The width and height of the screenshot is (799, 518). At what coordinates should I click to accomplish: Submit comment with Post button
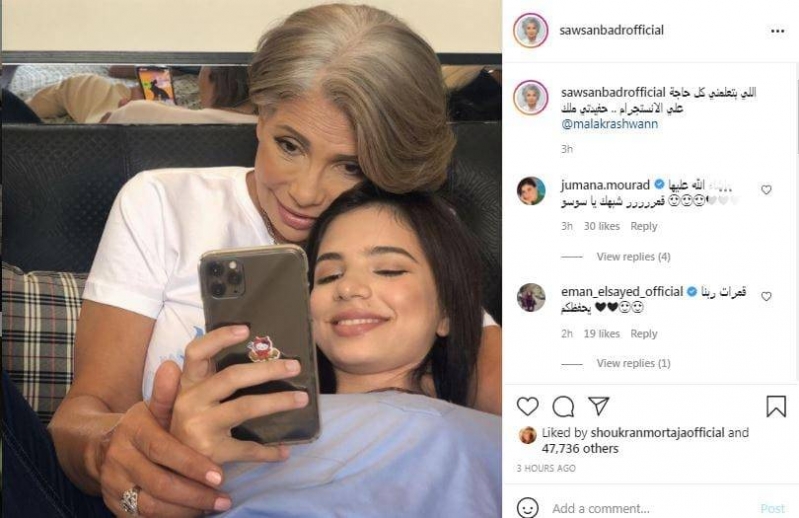point(773,508)
